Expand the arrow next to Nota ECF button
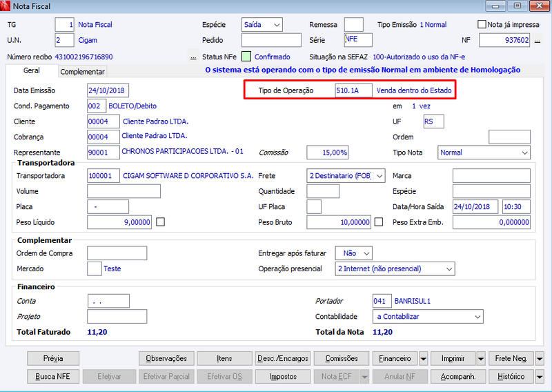This screenshot has width=552, height=392. pyautogui.click(x=364, y=377)
